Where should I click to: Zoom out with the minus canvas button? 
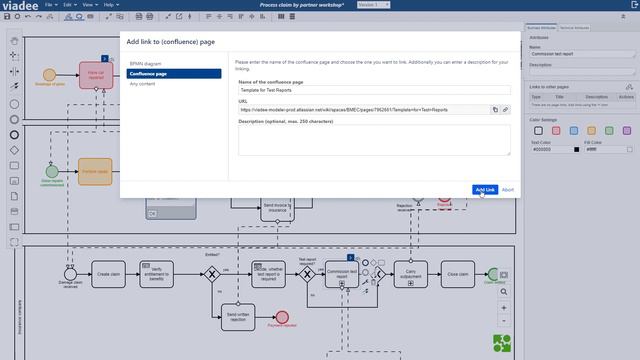504,321
